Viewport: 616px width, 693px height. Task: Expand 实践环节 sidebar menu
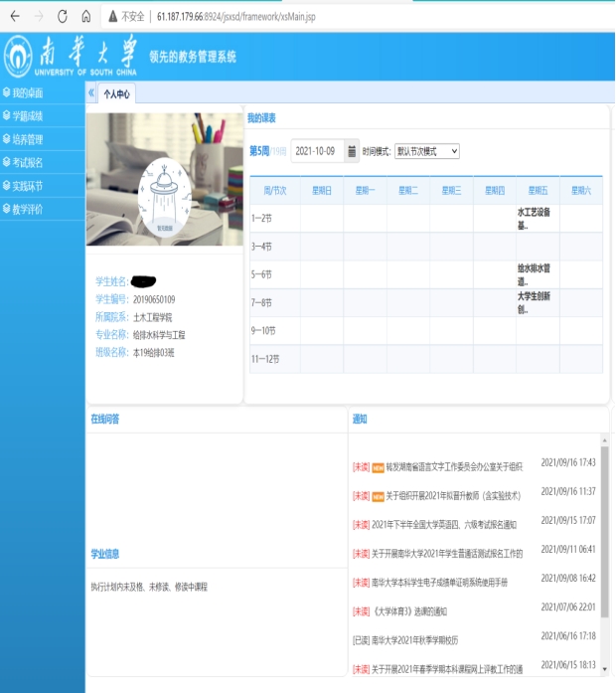pyautogui.click(x=28, y=186)
